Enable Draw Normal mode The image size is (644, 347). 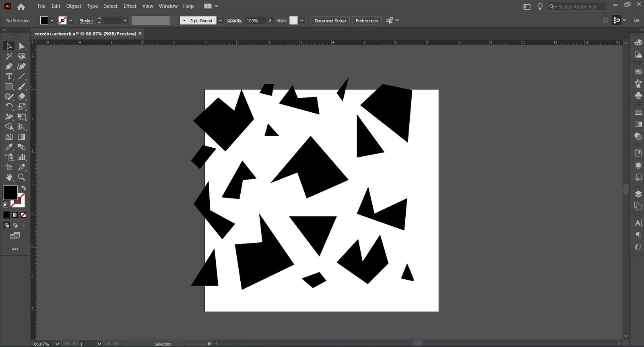click(6, 225)
